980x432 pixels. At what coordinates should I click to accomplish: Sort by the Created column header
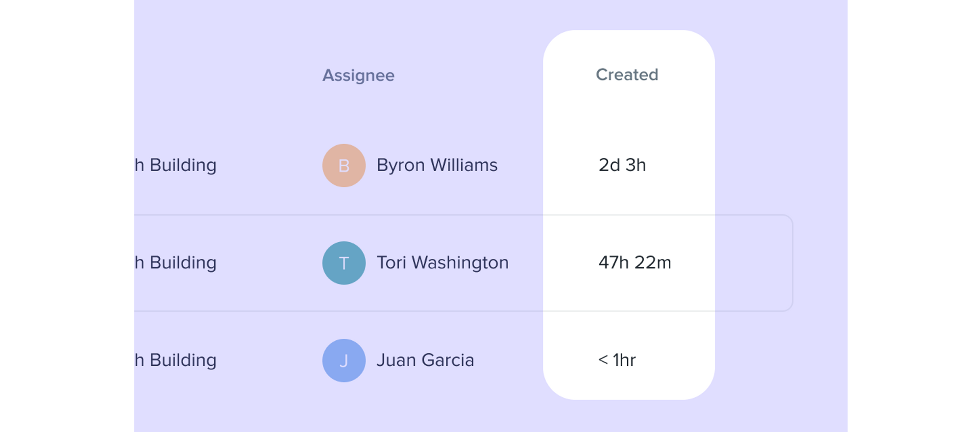(627, 75)
